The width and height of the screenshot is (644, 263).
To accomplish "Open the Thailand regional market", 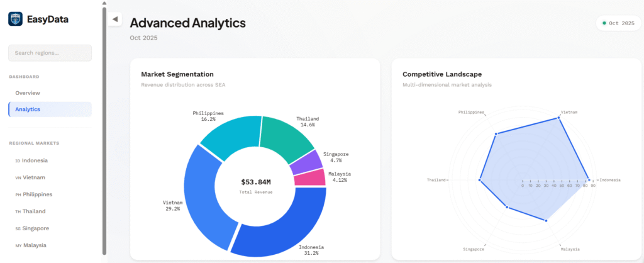I will pos(50,211).
